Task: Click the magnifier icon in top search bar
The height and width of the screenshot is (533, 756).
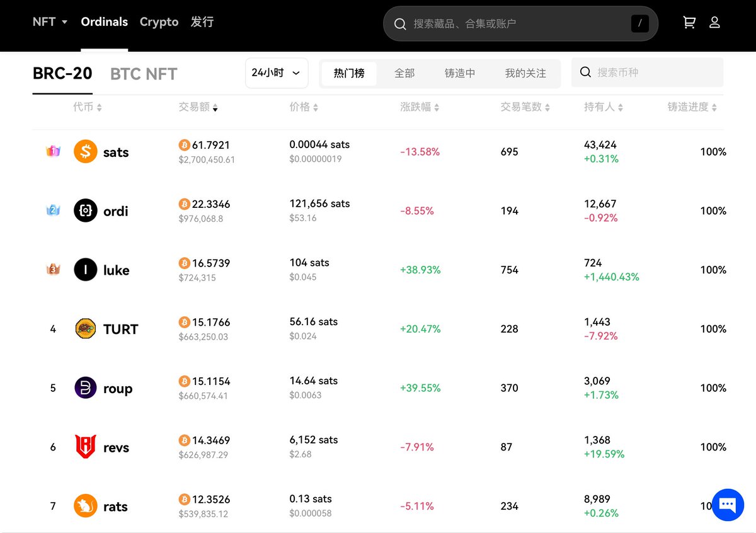Action: 399,24
